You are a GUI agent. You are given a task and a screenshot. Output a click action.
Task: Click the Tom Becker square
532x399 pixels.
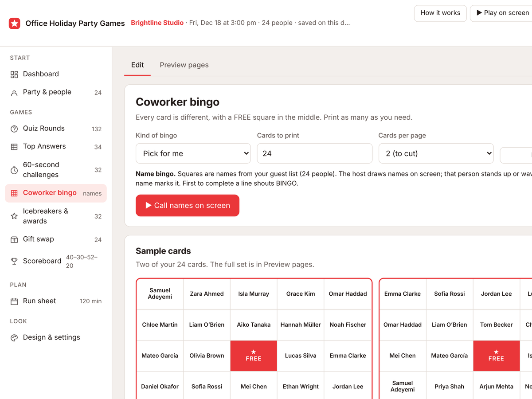click(x=496, y=325)
